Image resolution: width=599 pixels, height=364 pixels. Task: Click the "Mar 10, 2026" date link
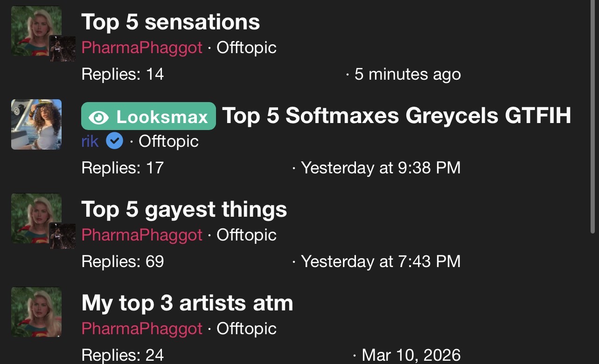click(411, 355)
